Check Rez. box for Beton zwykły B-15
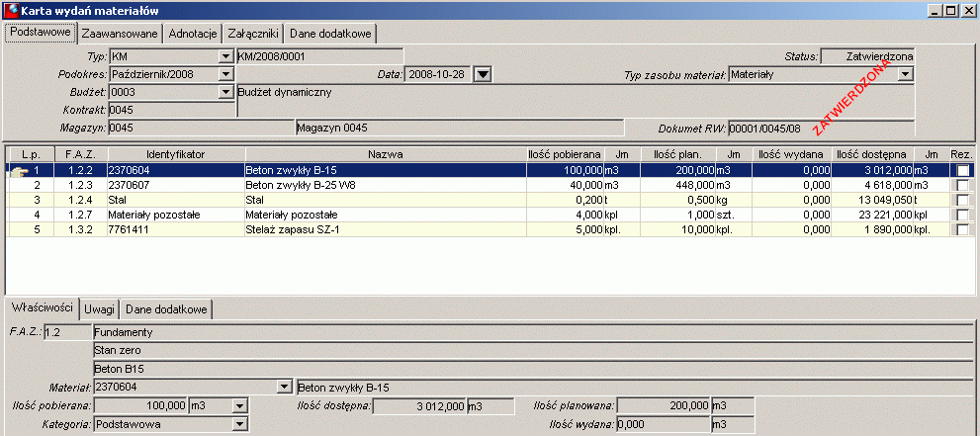The image size is (980, 436). 962,170
